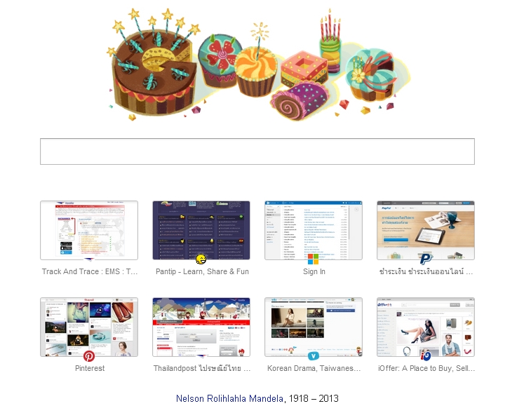Click the Pantip smiley favicon
Image resolution: width=524 pixels, height=420 pixels.
point(201,259)
